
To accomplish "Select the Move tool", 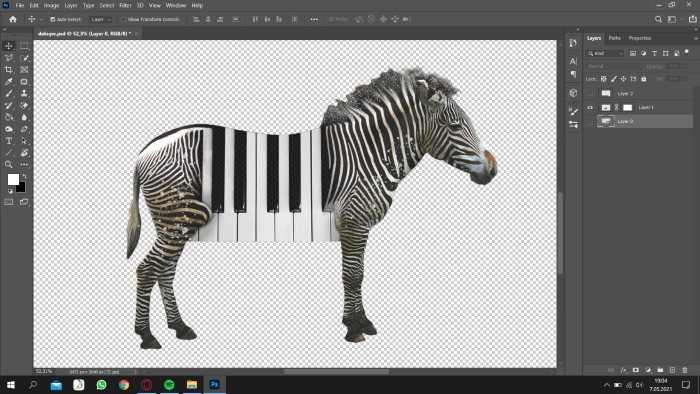I will coord(8,46).
